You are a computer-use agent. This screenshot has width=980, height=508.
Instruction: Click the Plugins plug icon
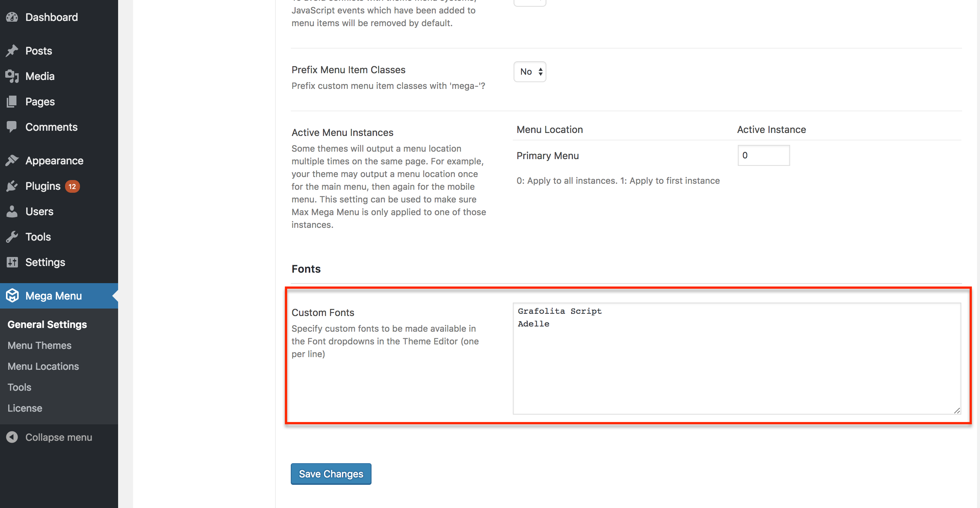pyautogui.click(x=12, y=186)
